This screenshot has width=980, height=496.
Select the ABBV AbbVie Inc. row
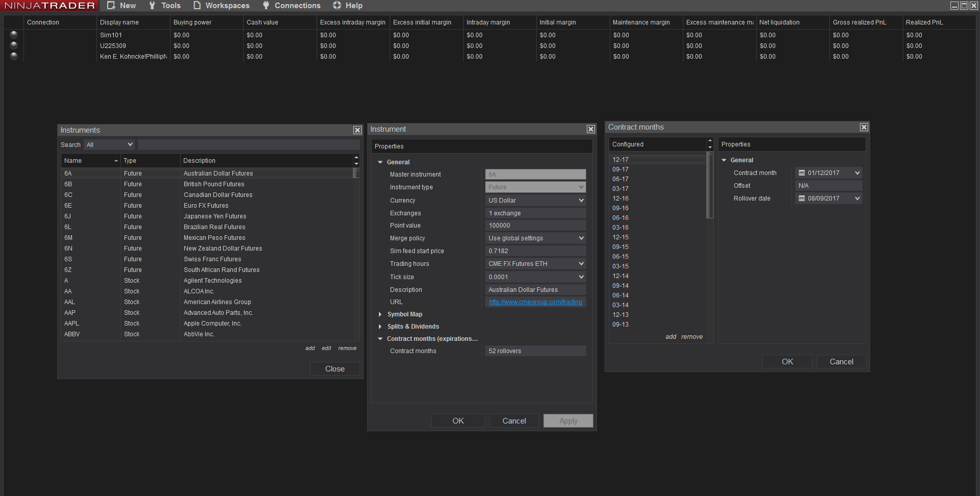coord(207,334)
